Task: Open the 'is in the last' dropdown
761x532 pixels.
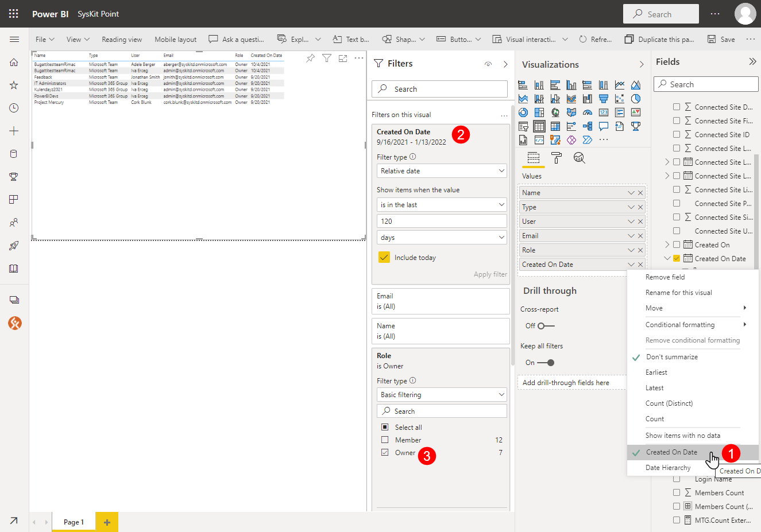Action: tap(442, 205)
